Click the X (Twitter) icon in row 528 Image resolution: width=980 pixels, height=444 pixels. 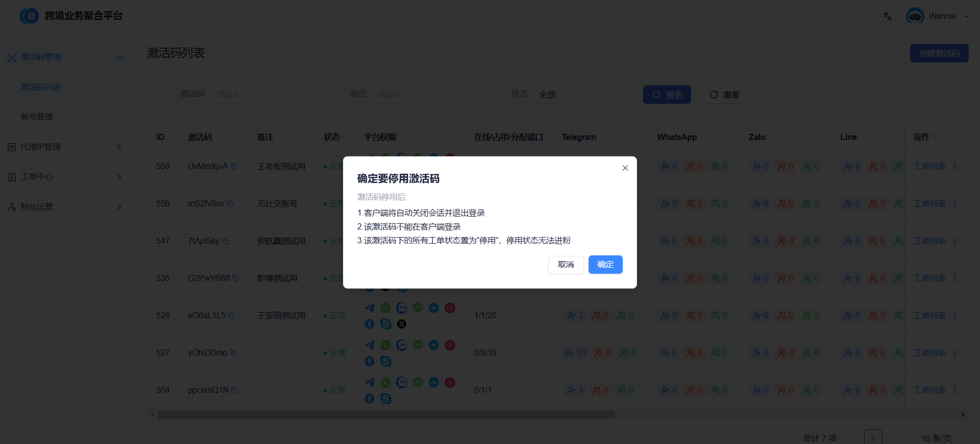(x=402, y=324)
